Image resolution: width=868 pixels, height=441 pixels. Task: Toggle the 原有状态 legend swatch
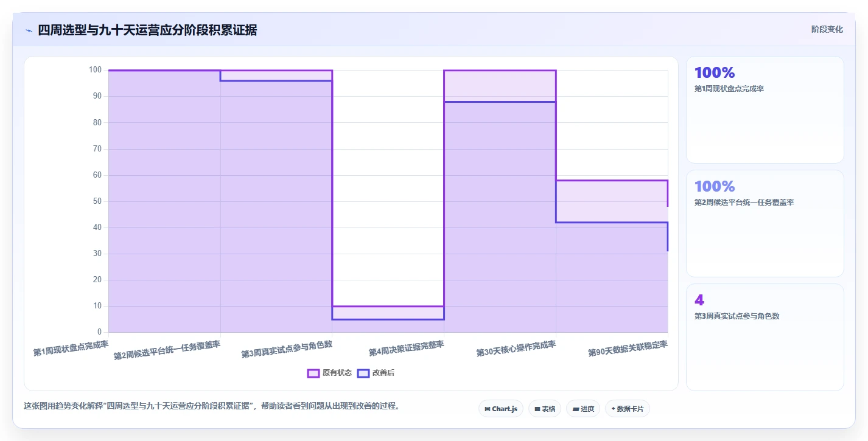tap(313, 373)
